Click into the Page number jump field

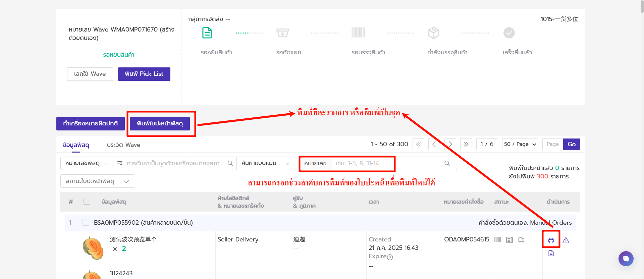pos(553,144)
